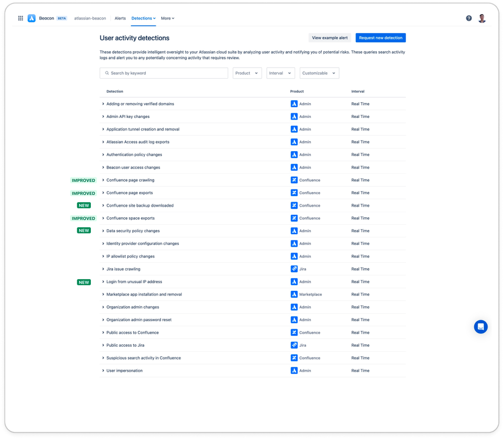This screenshot has width=504, height=439.
Task: Focus the Search by keyword field
Action: [164, 73]
